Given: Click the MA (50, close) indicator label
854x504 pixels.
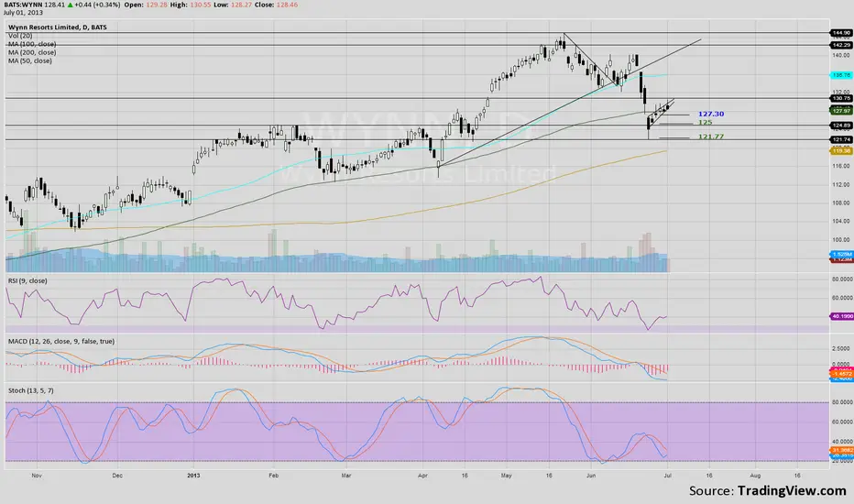Looking at the screenshot, I should [30, 60].
